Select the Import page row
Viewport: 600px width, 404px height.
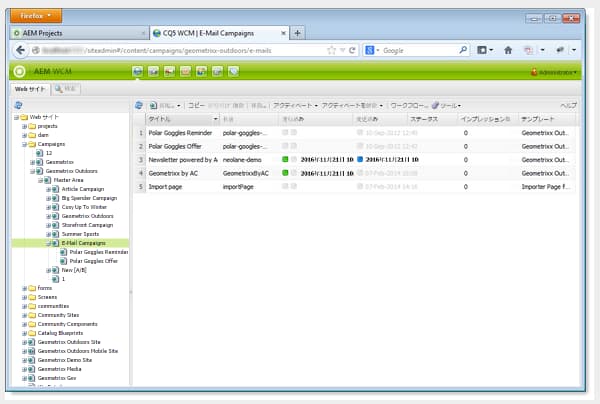tap(354, 187)
